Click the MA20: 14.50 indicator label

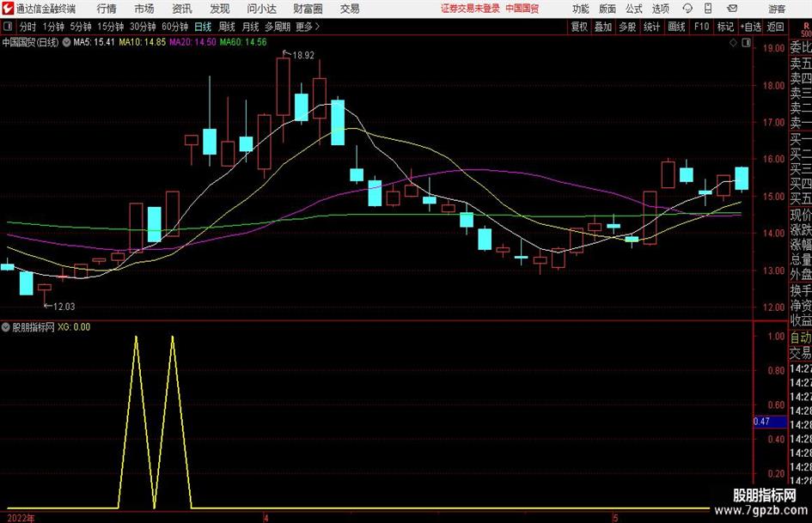[192, 42]
